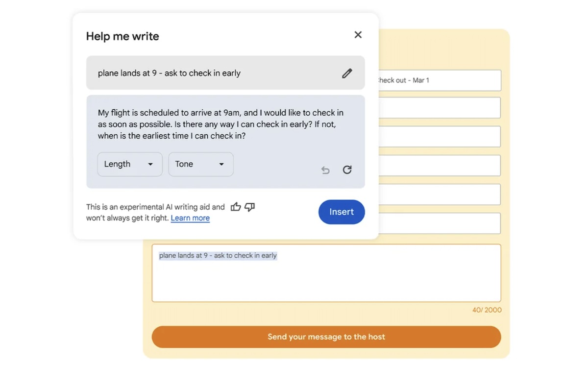Regenerate the AI-written message
Image resolution: width=588 pixels, height=365 pixels.
coord(347,170)
